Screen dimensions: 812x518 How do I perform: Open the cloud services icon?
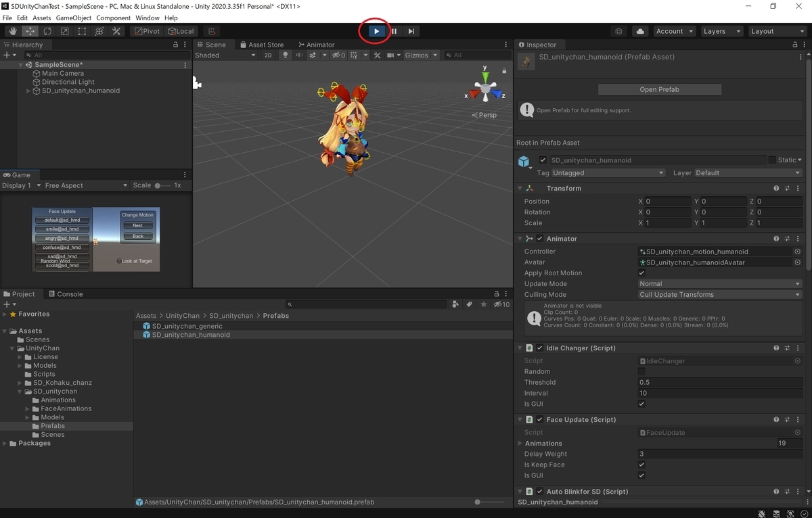pyautogui.click(x=640, y=31)
